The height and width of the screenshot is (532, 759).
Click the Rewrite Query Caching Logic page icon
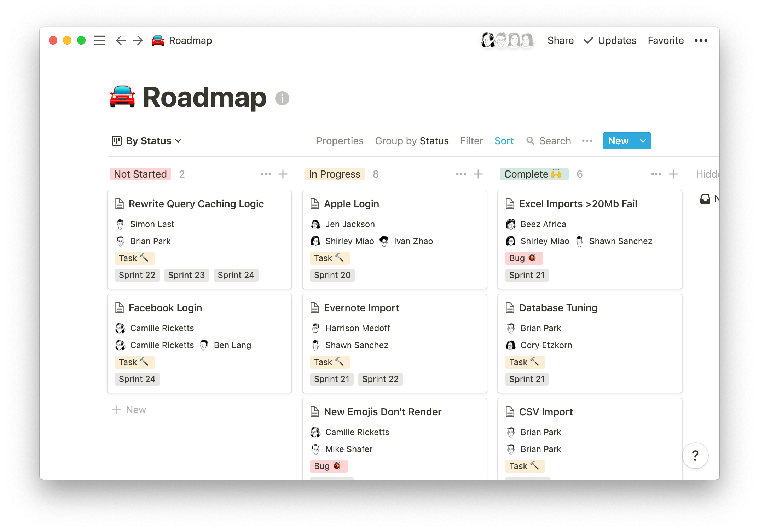coord(119,203)
